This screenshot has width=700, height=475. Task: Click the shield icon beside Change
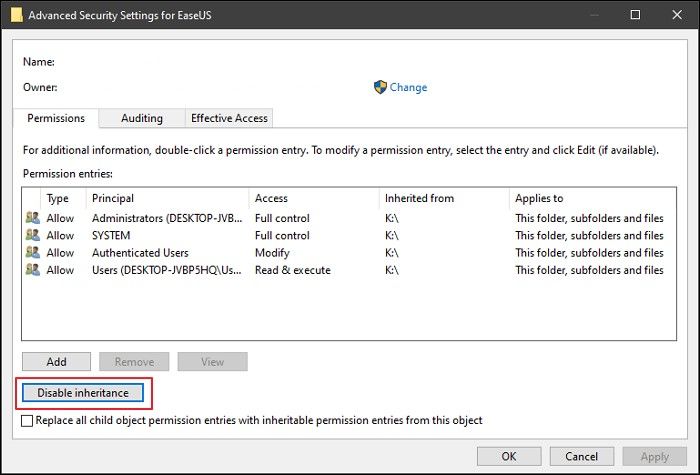pos(380,87)
